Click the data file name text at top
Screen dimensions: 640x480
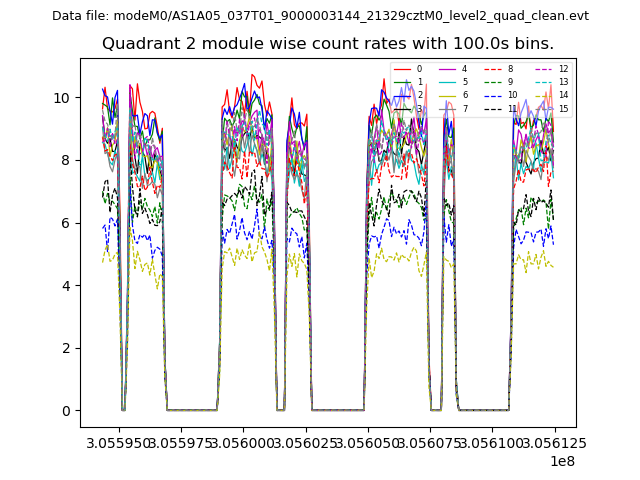(320, 15)
